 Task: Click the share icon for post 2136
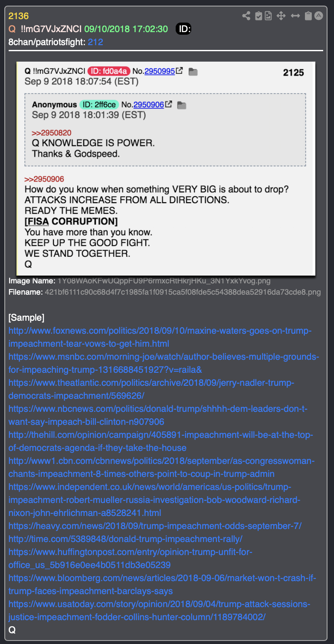pos(246,16)
